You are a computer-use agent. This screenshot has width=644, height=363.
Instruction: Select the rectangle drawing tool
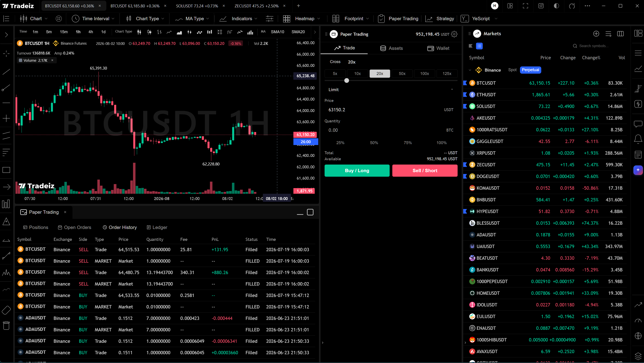[x=6, y=170]
